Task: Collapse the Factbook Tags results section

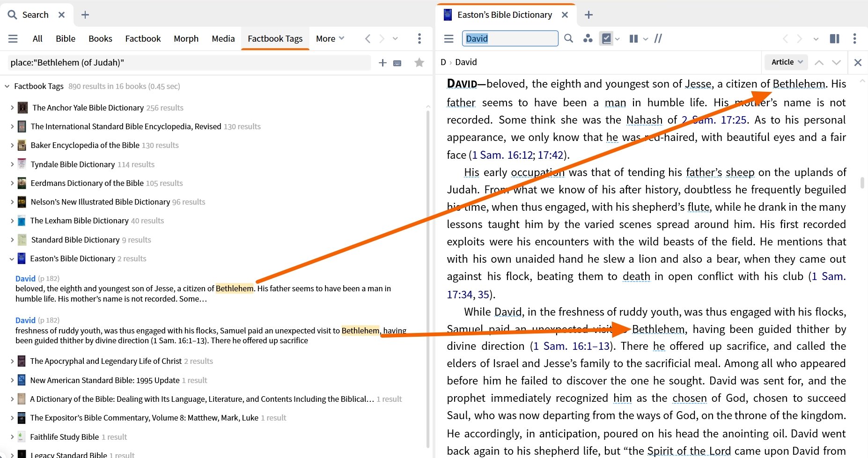Action: (7, 86)
